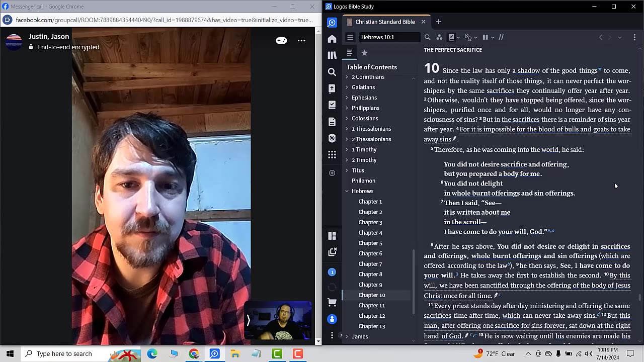This screenshot has width=644, height=362.
Task: Open the notifications badge showing 1
Action: pos(332,272)
